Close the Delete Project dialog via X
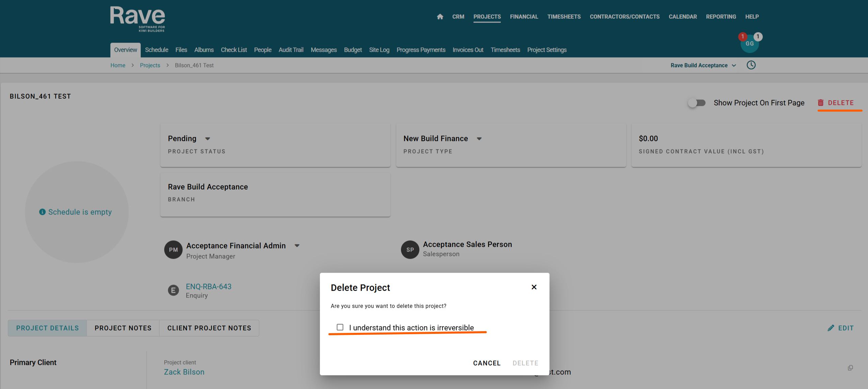 tap(534, 287)
